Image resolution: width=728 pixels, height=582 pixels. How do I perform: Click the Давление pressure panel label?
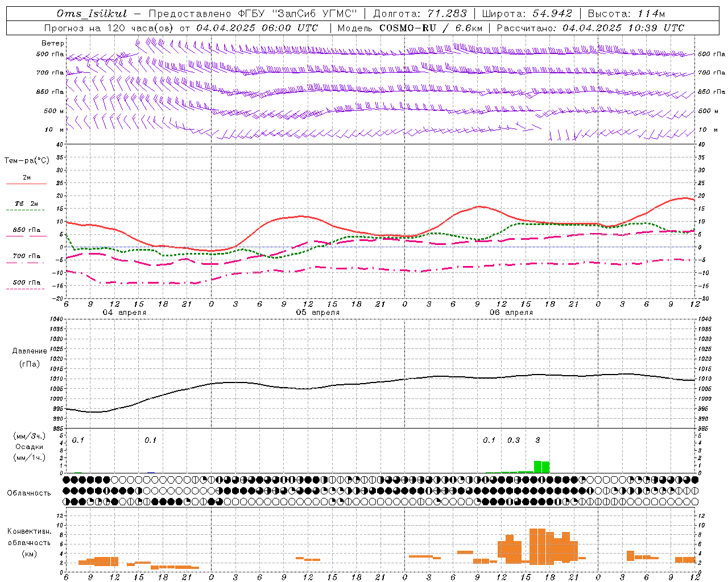click(30, 351)
